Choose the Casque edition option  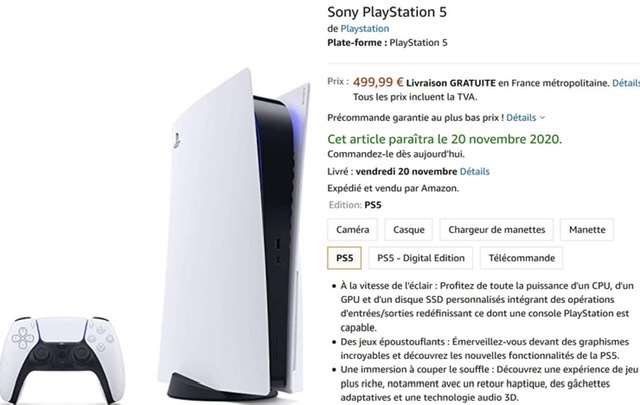tap(409, 229)
